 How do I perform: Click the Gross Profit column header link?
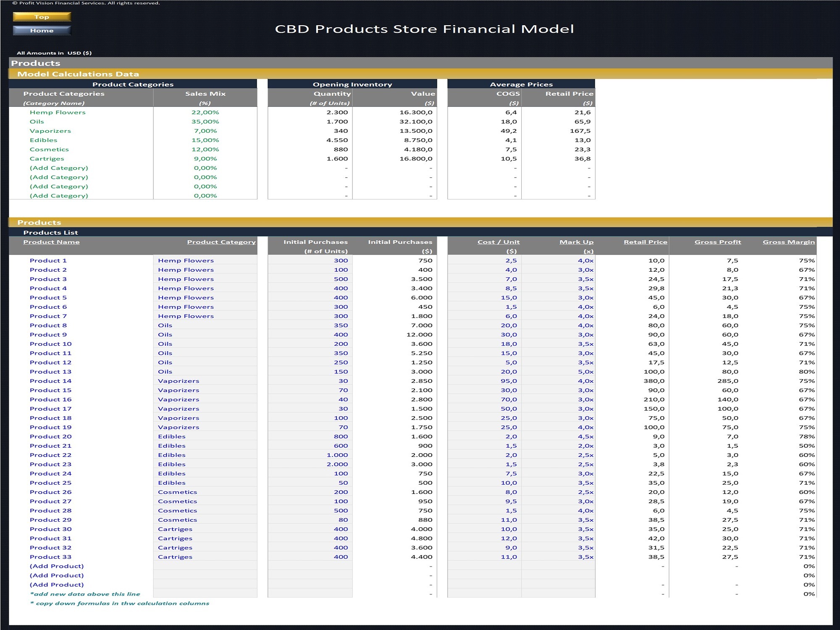click(x=718, y=242)
